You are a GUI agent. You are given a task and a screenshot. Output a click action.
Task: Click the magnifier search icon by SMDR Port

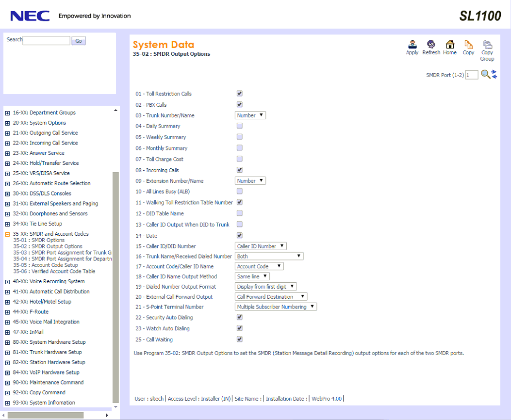(x=486, y=74)
